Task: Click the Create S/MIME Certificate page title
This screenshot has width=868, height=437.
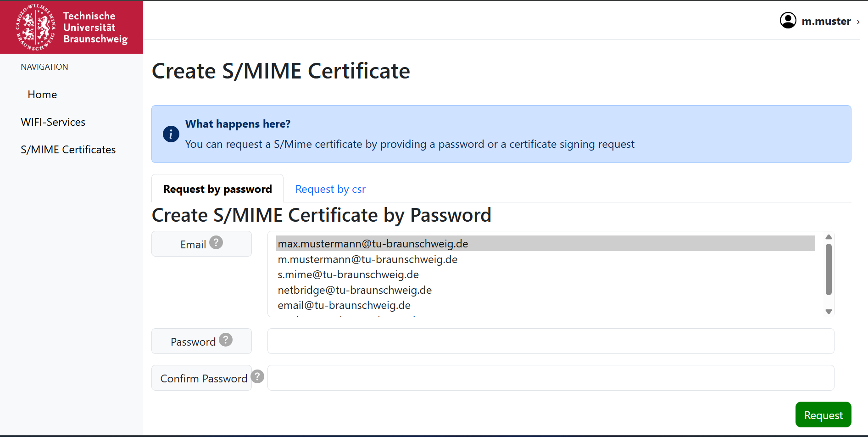Action: tap(281, 71)
